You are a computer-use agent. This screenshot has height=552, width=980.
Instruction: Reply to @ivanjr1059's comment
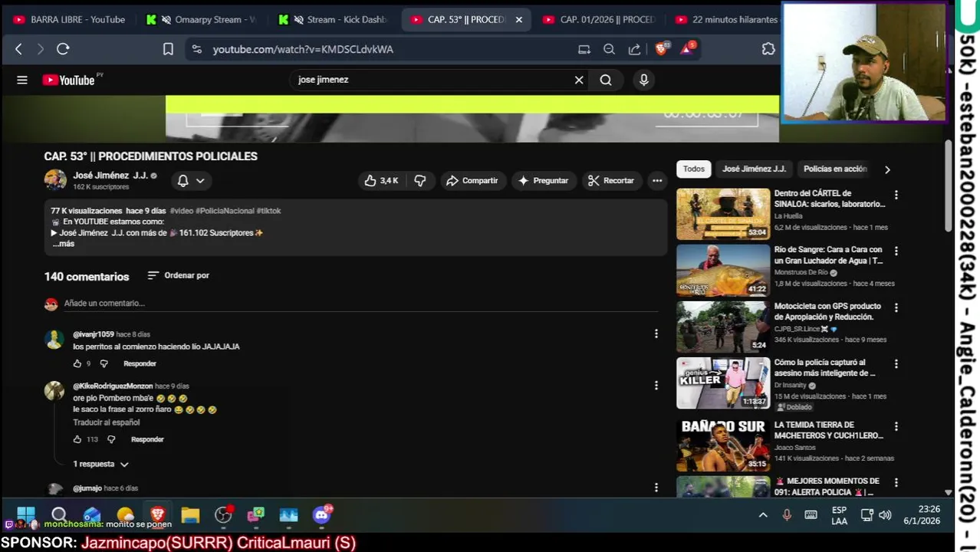coord(140,363)
